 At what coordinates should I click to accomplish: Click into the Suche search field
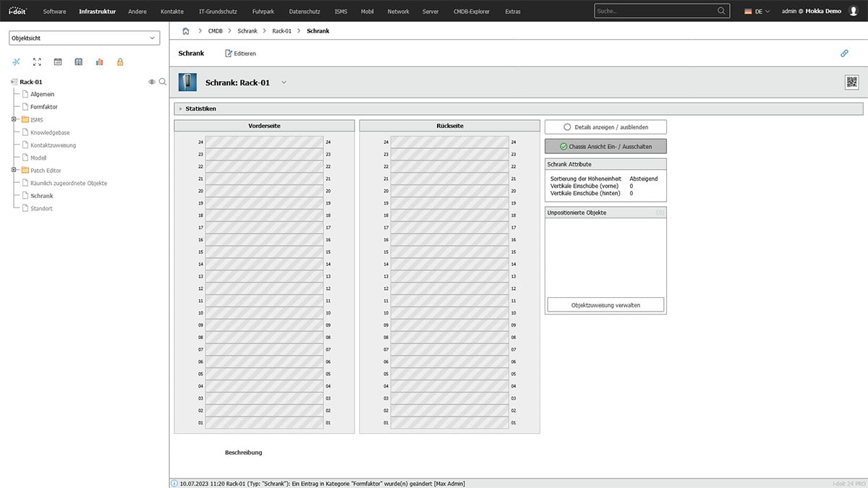point(655,12)
